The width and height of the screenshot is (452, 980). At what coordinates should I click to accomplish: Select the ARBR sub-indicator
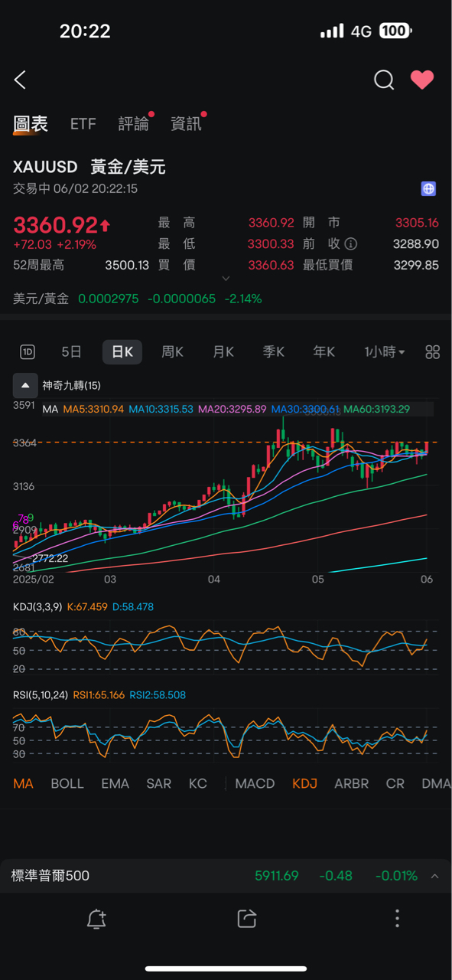[x=351, y=784]
